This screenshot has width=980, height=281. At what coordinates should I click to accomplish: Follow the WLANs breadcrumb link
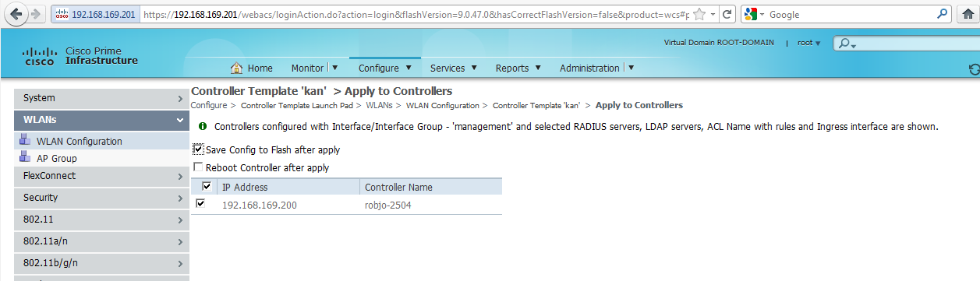point(379,105)
